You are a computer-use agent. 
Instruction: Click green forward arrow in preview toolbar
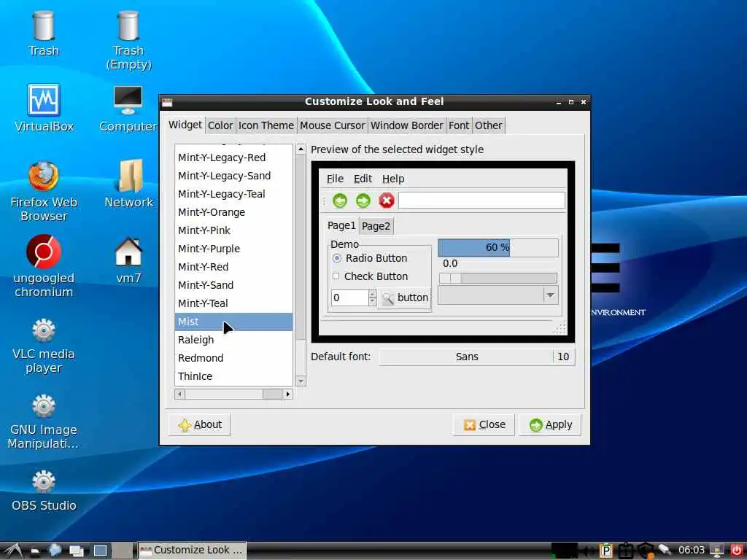363,201
